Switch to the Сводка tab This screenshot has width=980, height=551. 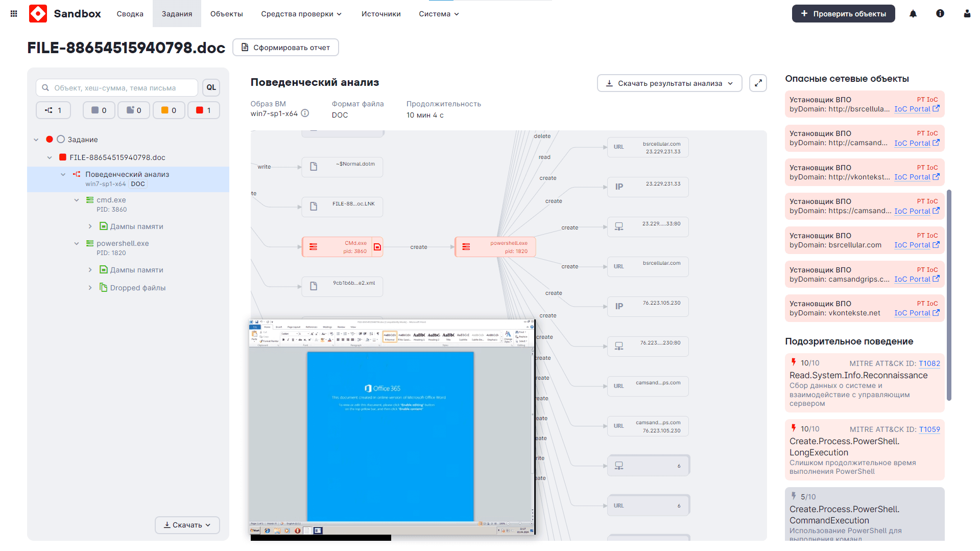130,14
